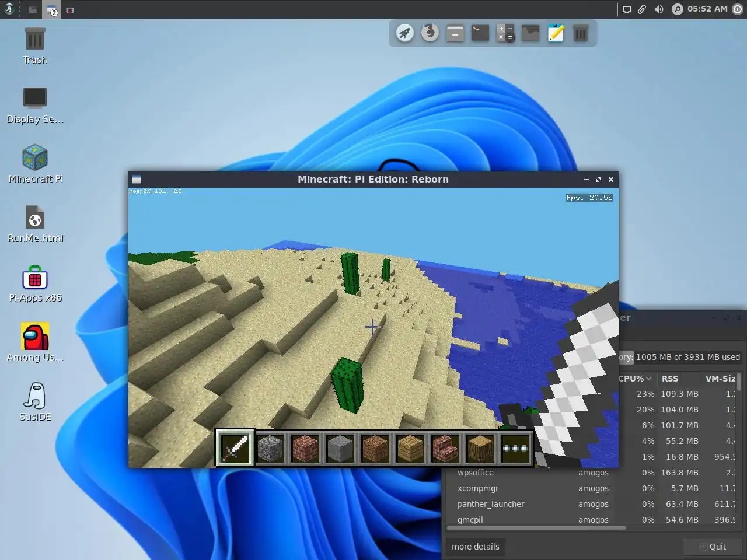747x560 pixels.
Task: Click the 104.0 MB RSS value
Action: pyautogui.click(x=679, y=409)
